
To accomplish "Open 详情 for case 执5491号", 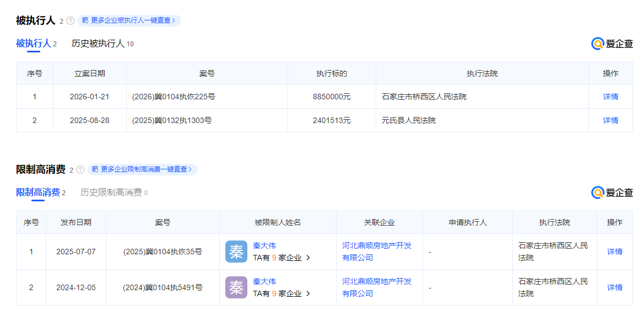I will (615, 287).
